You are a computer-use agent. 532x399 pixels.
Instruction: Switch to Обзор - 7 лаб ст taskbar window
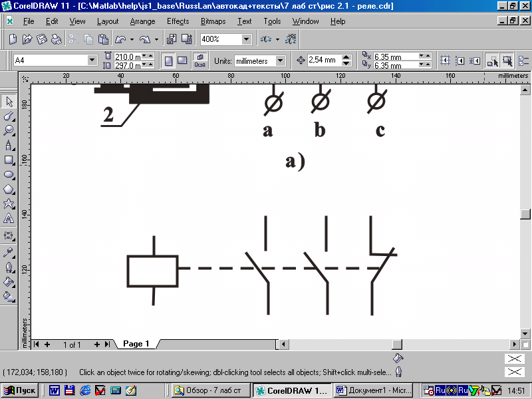(x=211, y=390)
